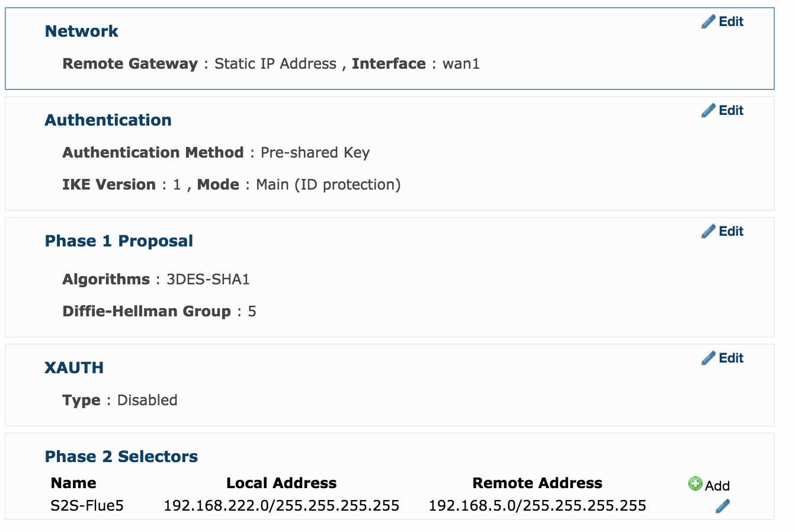Click the pencil icon in Network section

coord(708,22)
